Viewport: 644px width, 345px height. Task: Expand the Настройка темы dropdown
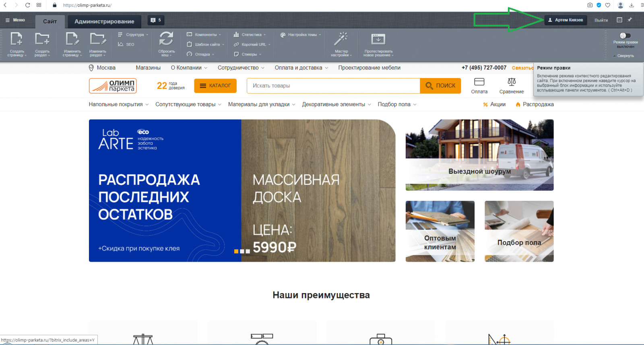tap(301, 35)
